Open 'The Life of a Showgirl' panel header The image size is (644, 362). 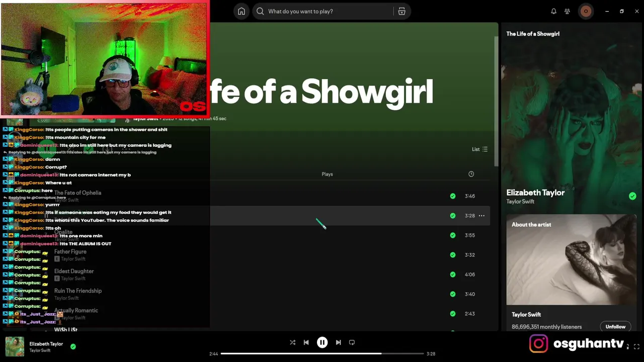pos(533,34)
